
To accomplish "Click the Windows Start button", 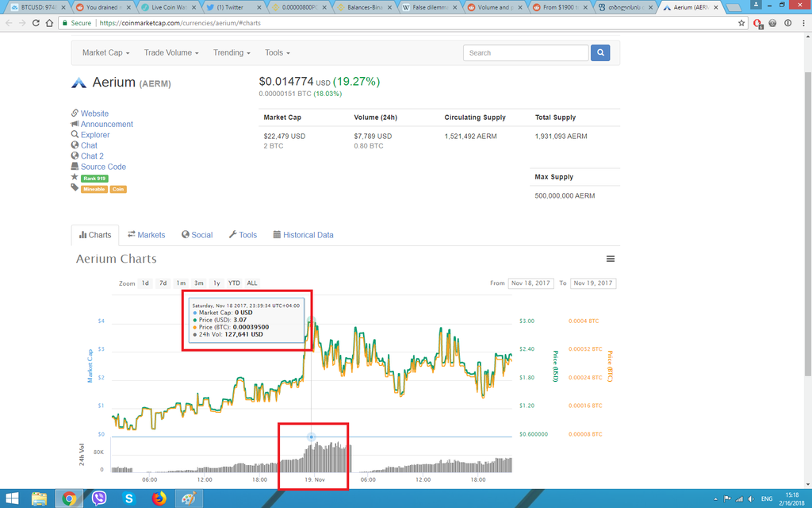I will (x=11, y=498).
